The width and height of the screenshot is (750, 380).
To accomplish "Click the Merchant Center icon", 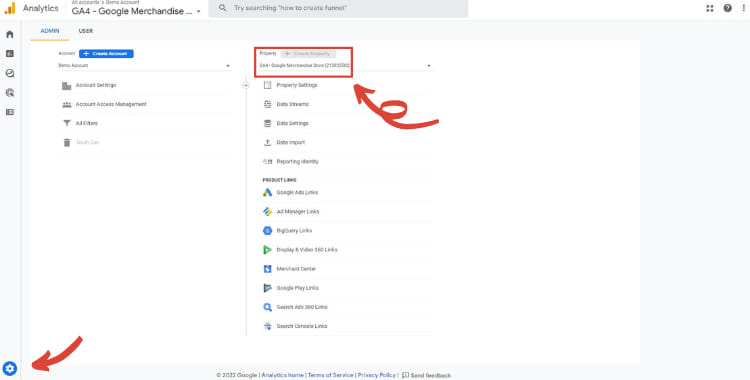I will 267,269.
